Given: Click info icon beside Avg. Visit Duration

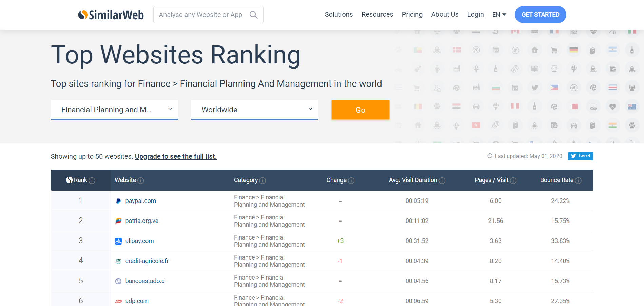Looking at the screenshot, I should click(442, 180).
